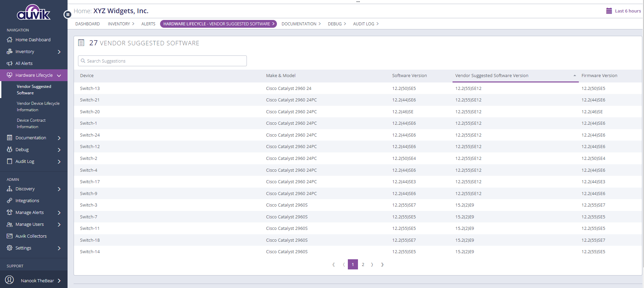
Task: Expand the Inventory sidebar submenu chevron
Action: (x=59, y=52)
